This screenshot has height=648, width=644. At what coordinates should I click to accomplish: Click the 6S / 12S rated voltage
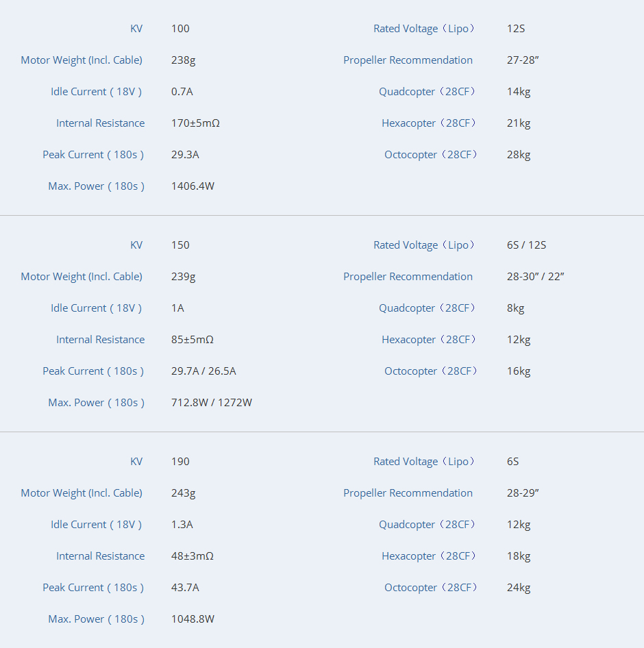pos(526,245)
